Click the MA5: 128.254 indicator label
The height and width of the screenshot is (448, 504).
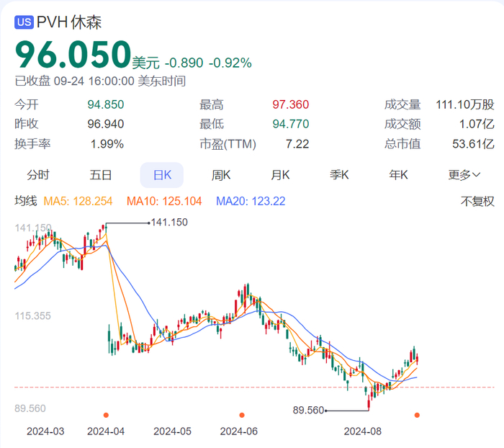78,202
